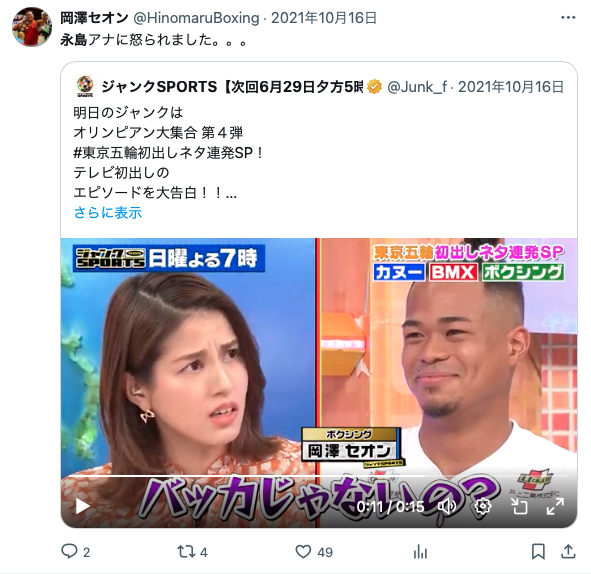The image size is (591, 574).
Task: Open the #東京五輪初出しネタ連発SP hashtag
Action: pyautogui.click(x=168, y=153)
